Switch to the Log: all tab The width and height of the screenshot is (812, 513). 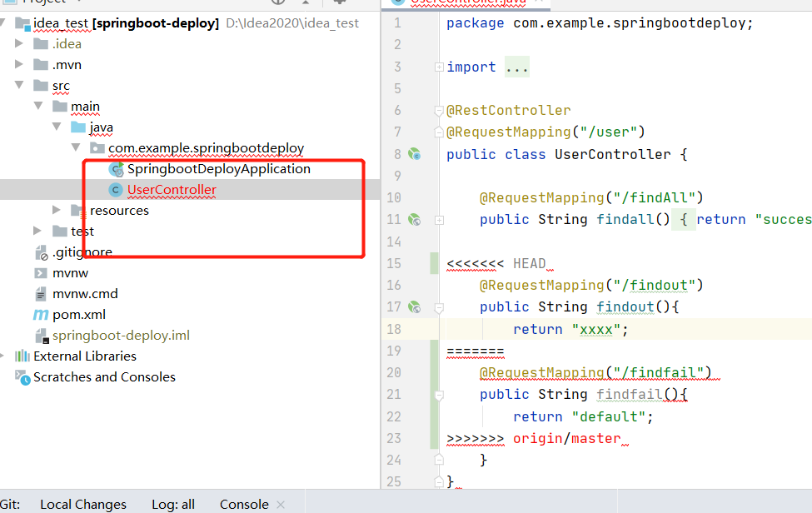point(173,504)
